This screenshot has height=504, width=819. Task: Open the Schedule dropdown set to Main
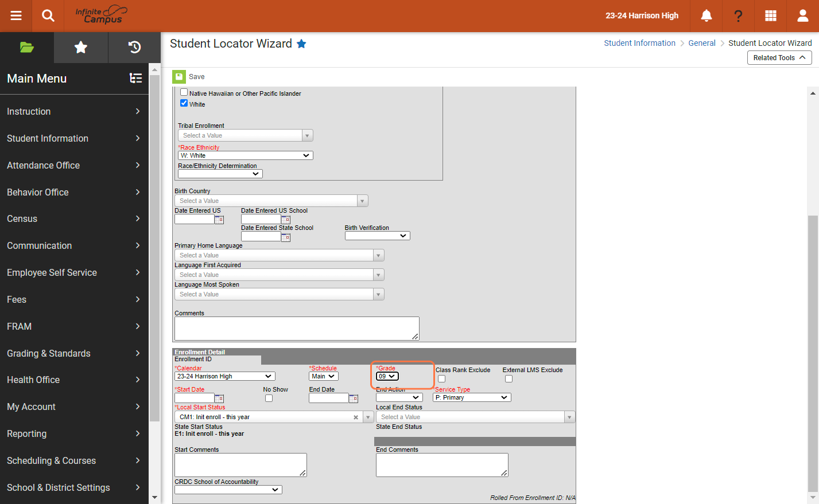click(x=324, y=376)
